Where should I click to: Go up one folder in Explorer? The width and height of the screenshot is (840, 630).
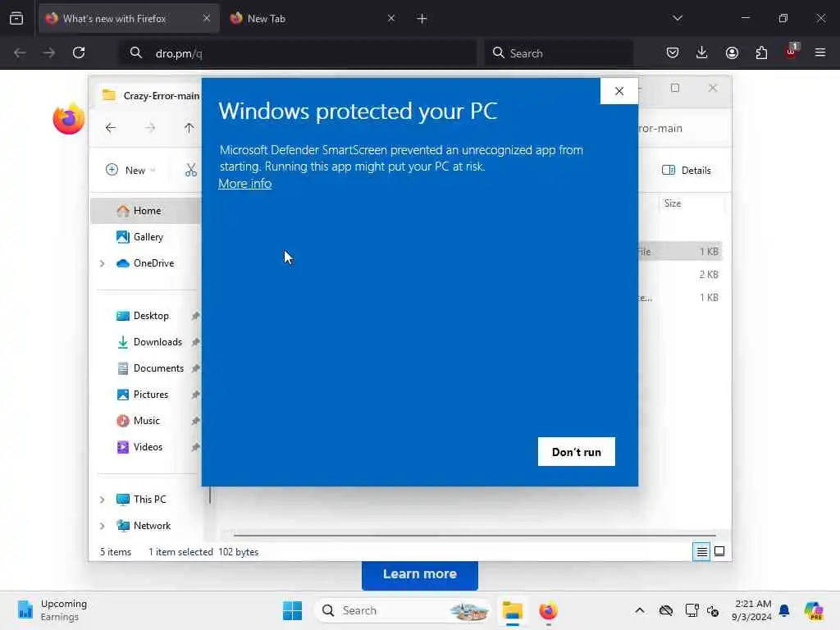189,127
